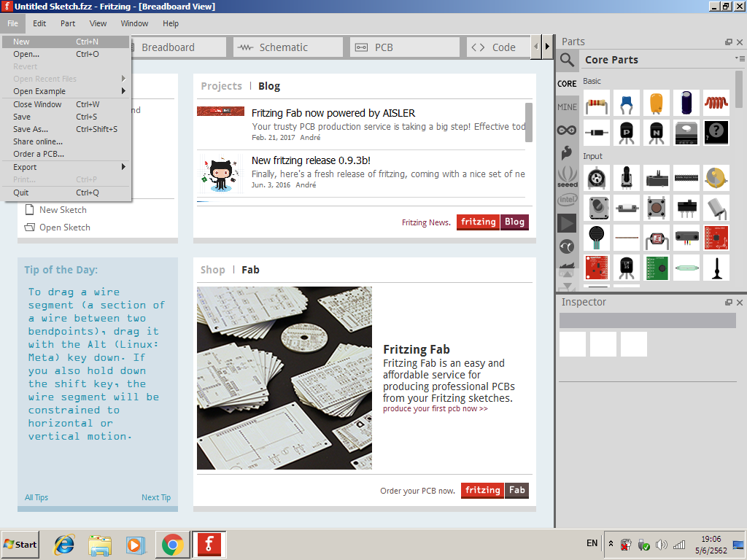Viewport: 747px width, 560px height.
Task: Pick the yellow round piezo part
Action: [x=716, y=178]
